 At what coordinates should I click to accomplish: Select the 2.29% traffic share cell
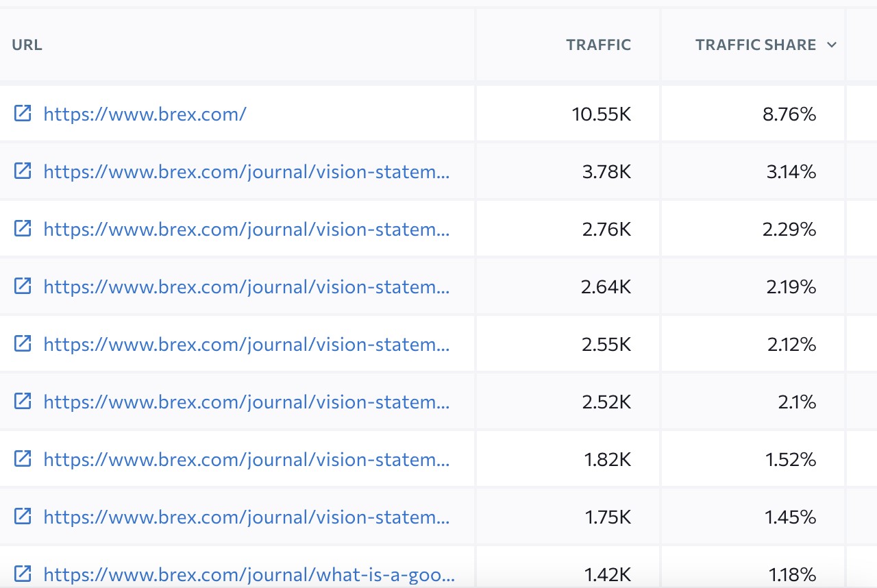click(x=789, y=229)
